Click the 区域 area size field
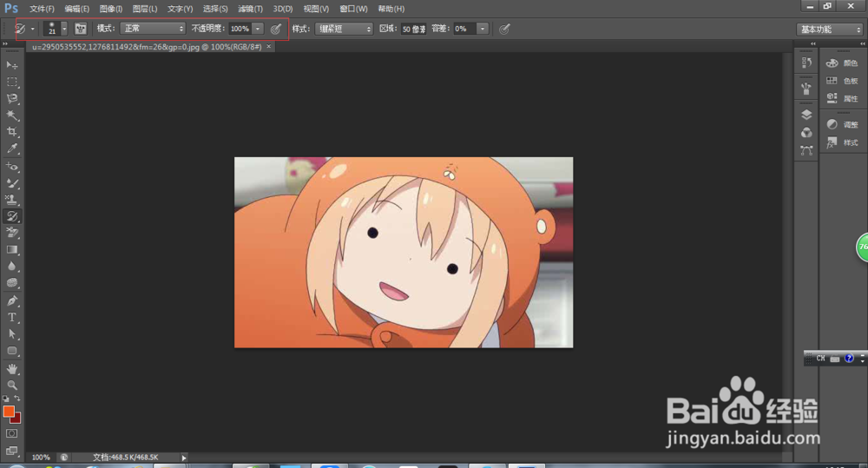The image size is (868, 468). pyautogui.click(x=413, y=29)
